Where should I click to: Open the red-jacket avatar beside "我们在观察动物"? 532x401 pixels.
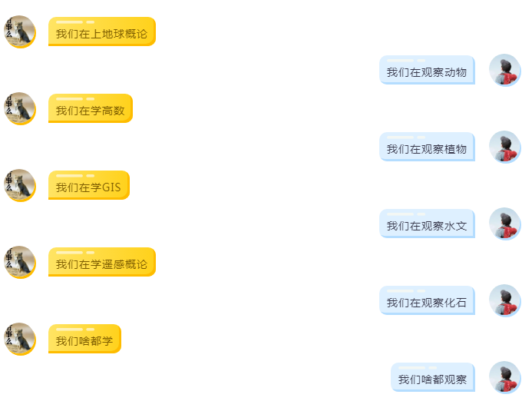pos(504,70)
